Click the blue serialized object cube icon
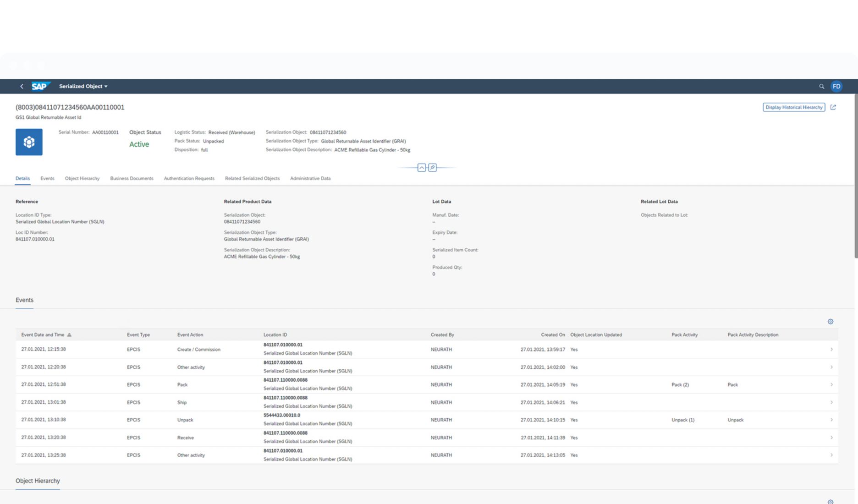 (x=29, y=142)
